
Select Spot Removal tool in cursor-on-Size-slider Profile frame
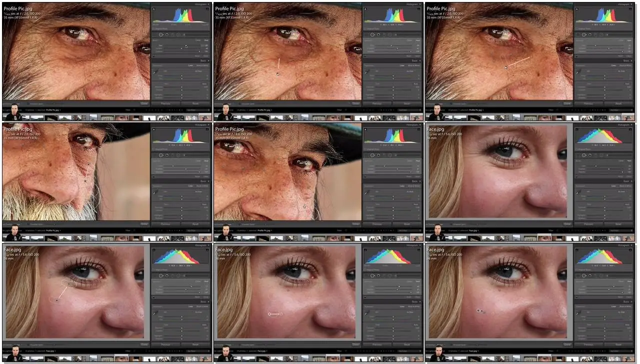point(161,34)
